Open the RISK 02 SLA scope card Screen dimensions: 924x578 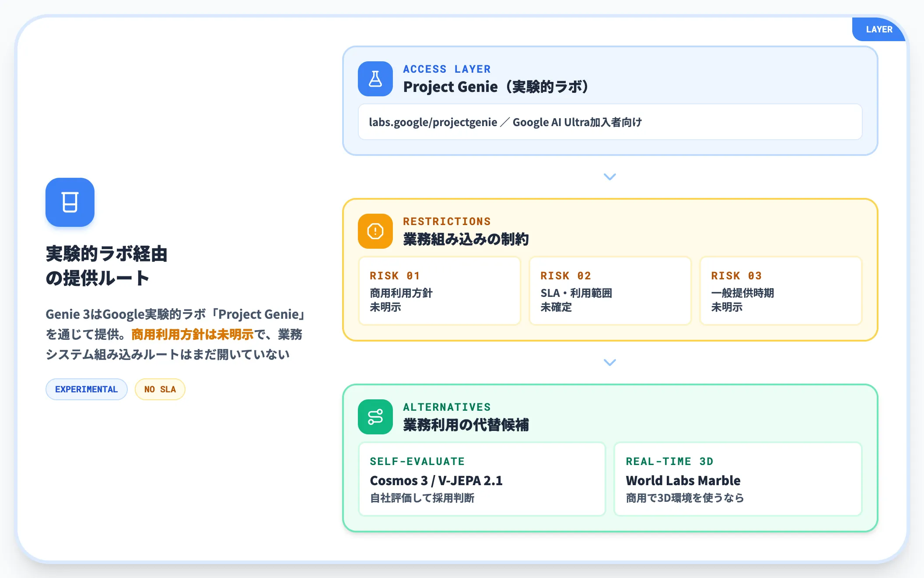(x=610, y=291)
